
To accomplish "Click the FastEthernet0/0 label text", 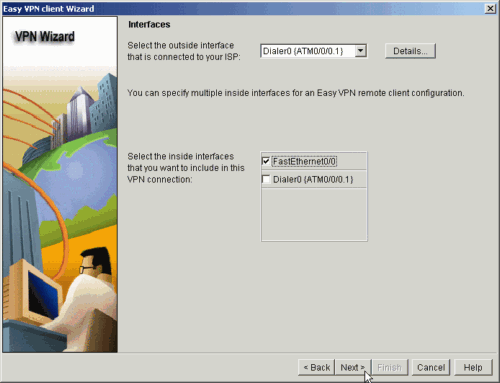I will (x=304, y=161).
